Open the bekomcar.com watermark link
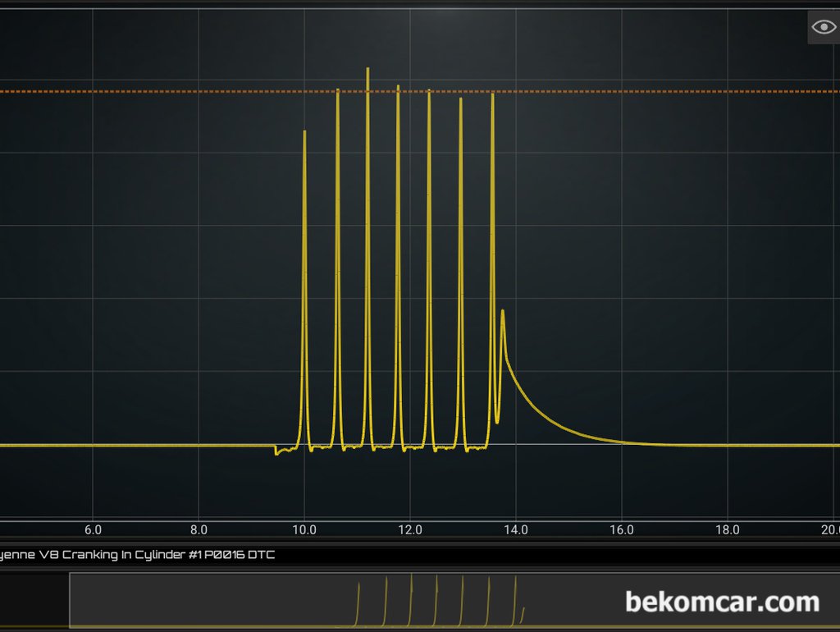 (722, 602)
